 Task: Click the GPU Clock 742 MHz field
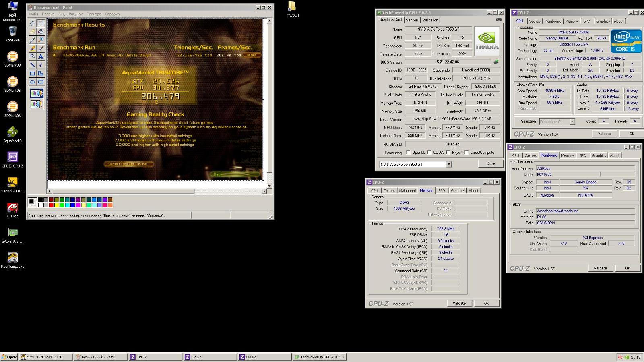(415, 127)
